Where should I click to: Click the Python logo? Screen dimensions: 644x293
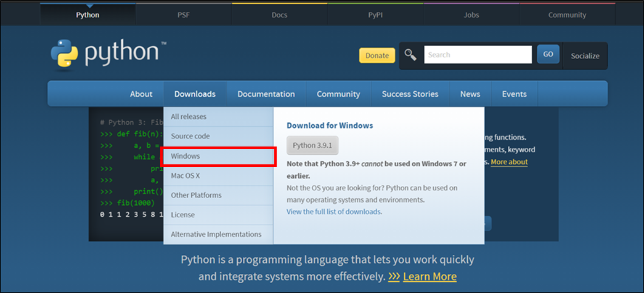[108, 54]
